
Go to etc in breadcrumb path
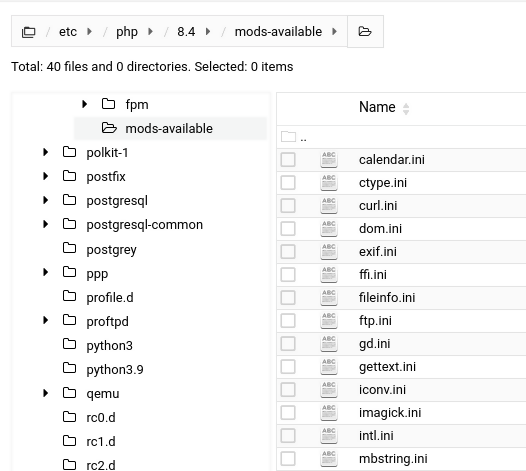pyautogui.click(x=68, y=32)
